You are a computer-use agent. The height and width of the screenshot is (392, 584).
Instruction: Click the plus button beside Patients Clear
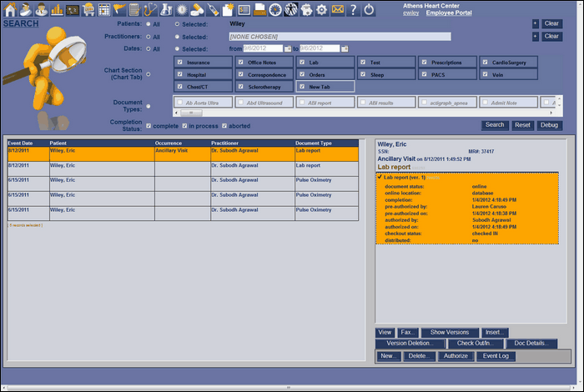536,23
